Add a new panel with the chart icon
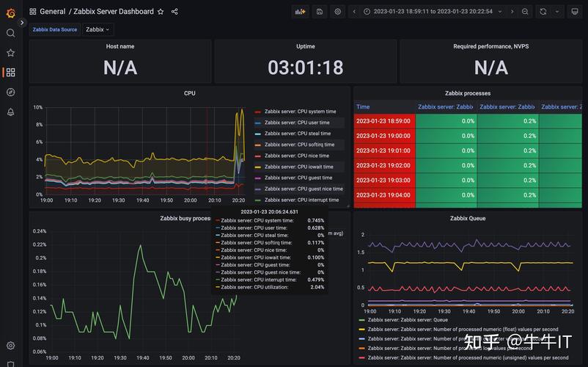The height and width of the screenshot is (367, 588). point(301,12)
